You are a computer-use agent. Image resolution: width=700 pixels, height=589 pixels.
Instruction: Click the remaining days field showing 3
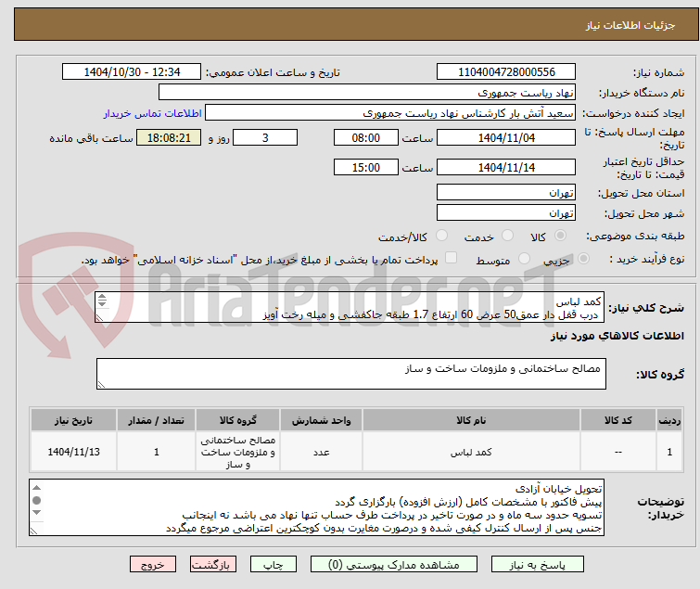(x=265, y=137)
